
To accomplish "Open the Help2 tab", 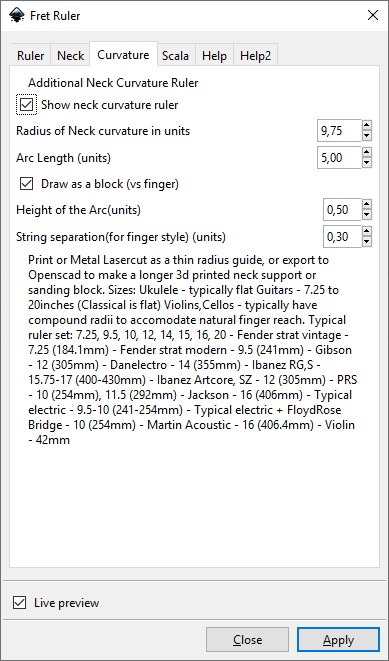I will tap(255, 56).
